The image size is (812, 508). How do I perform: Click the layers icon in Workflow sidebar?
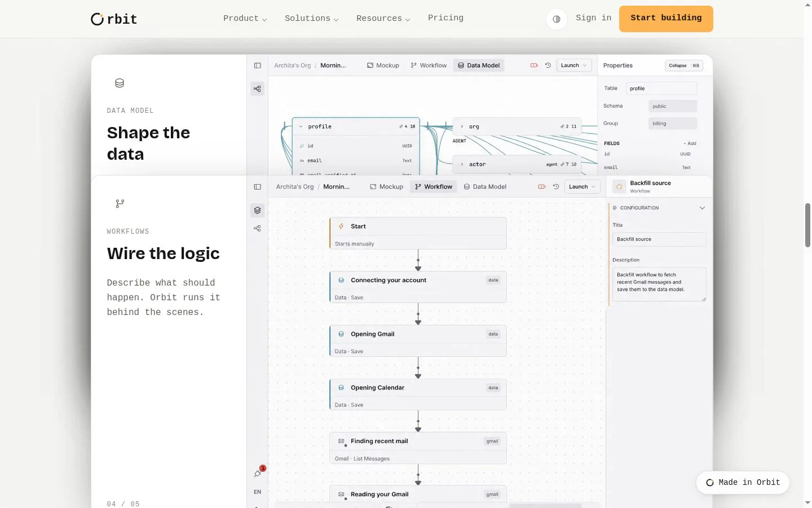pyautogui.click(x=258, y=211)
